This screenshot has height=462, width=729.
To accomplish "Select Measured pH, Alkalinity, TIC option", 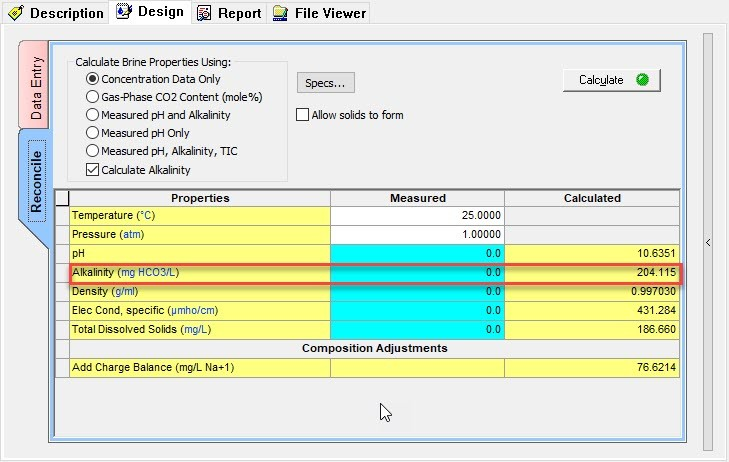I will tap(162, 151).
